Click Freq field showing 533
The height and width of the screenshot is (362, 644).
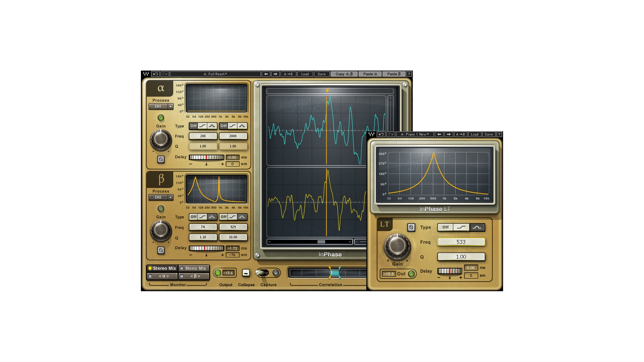tap(461, 242)
